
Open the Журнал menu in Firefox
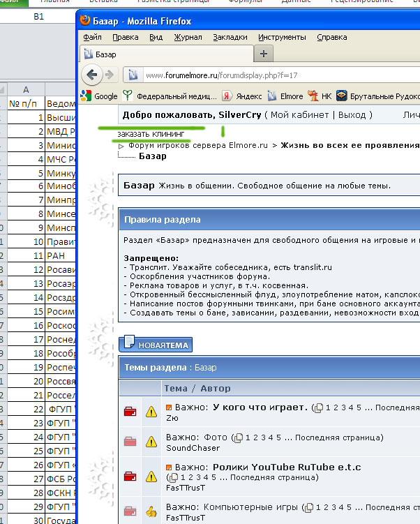click(x=188, y=37)
